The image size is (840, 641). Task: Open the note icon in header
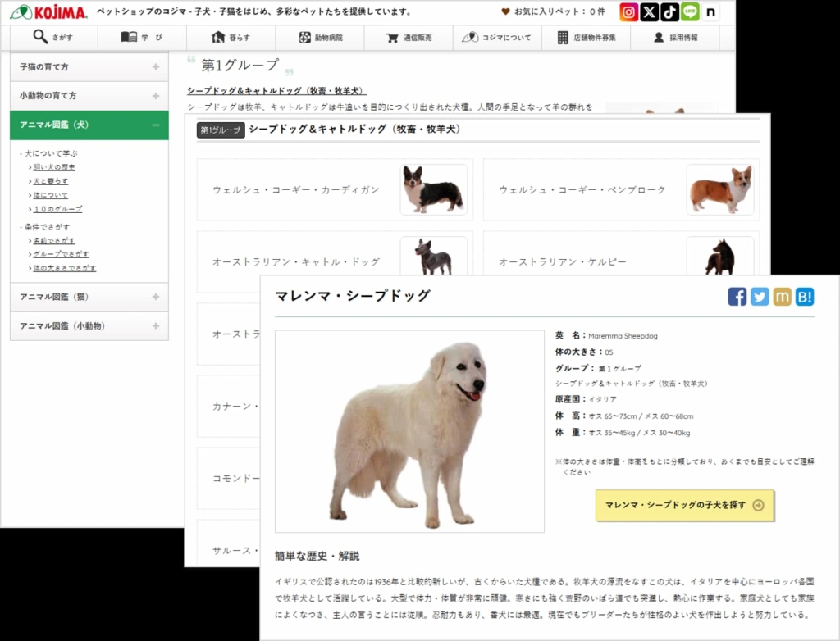point(710,12)
